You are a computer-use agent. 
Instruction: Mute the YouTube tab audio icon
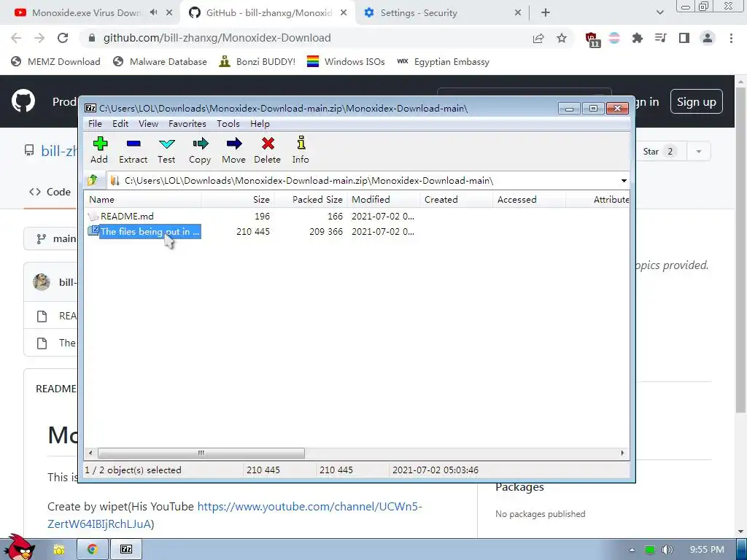click(x=153, y=13)
